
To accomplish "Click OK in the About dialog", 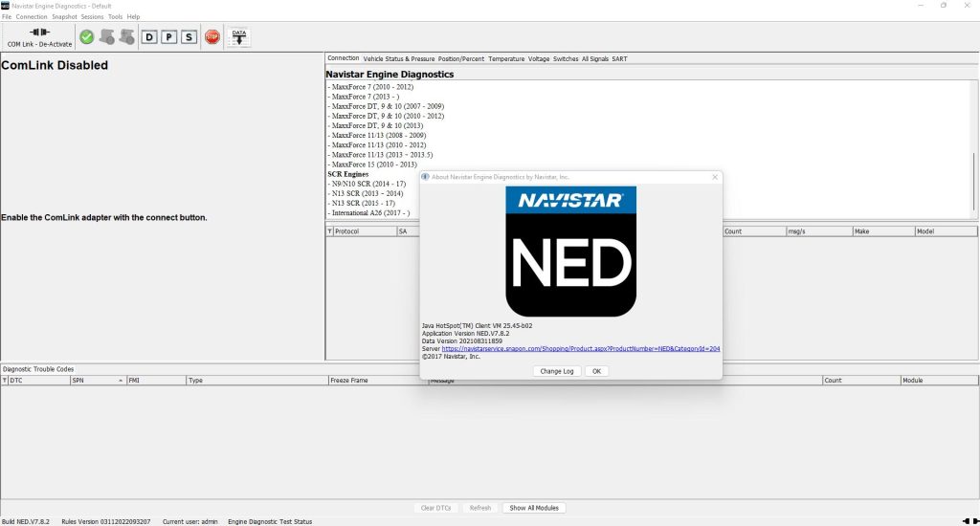I will pyautogui.click(x=597, y=371).
